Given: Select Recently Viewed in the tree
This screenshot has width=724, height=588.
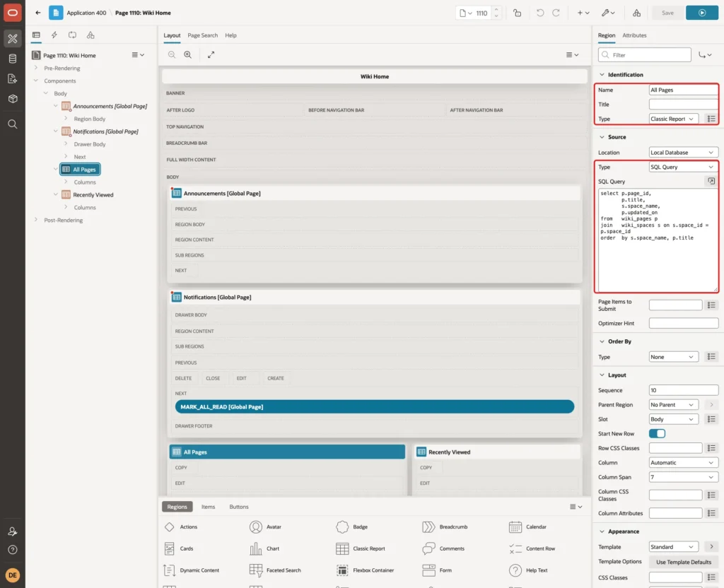Looking at the screenshot, I should point(93,195).
